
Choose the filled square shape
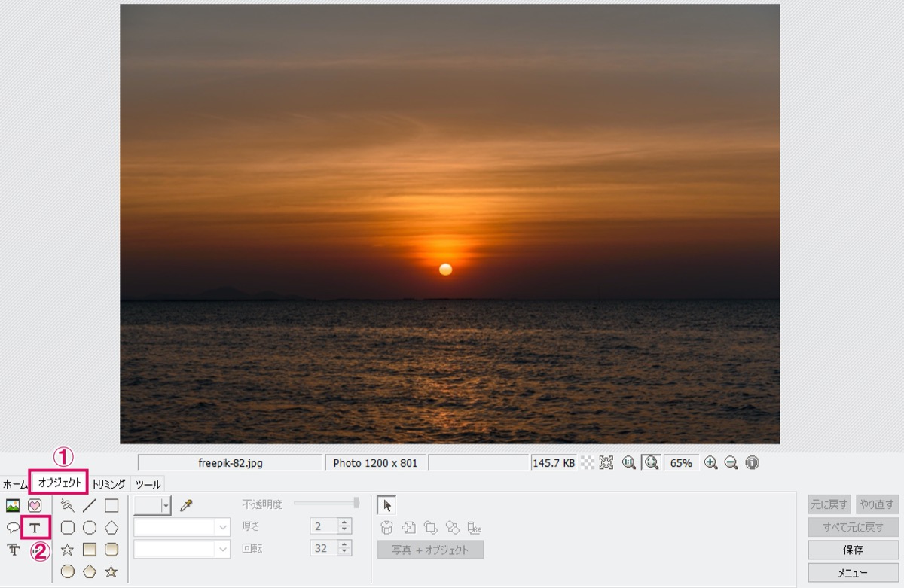click(89, 550)
